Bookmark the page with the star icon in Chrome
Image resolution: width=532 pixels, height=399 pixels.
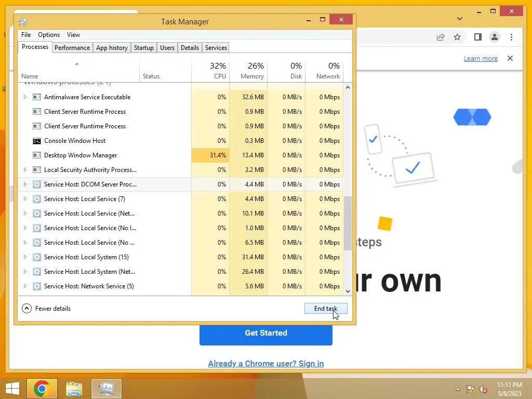[457, 37]
